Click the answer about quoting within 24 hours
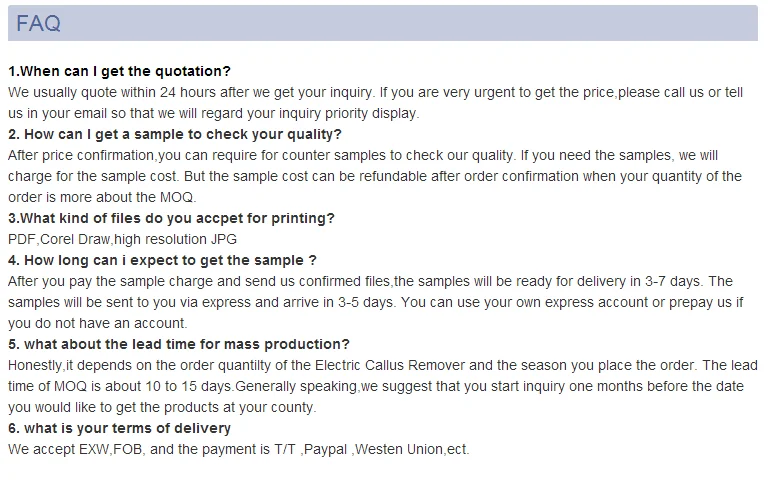Image resolution: width=772 pixels, height=498 pixels. pos(375,92)
